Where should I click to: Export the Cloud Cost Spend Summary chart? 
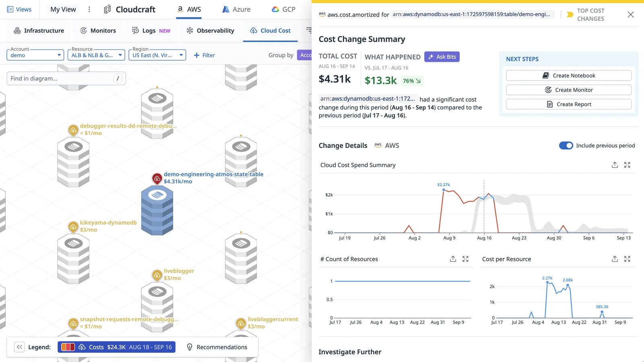615,165
